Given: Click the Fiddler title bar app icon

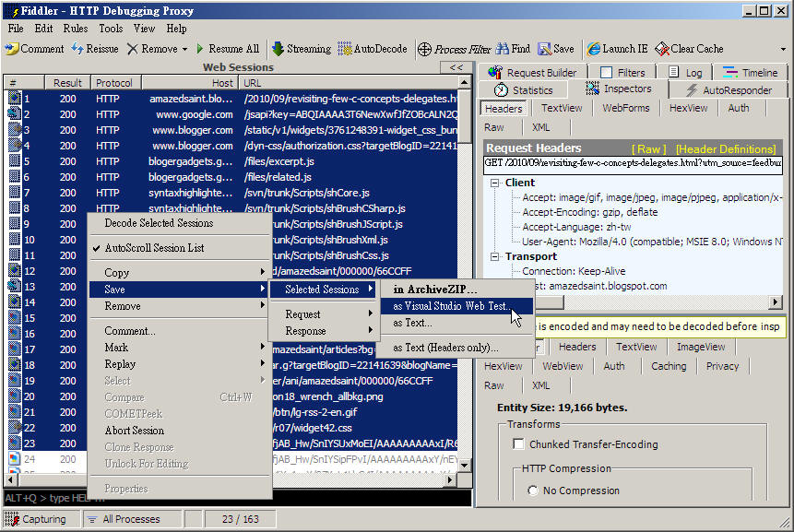Looking at the screenshot, I should tap(14, 11).
